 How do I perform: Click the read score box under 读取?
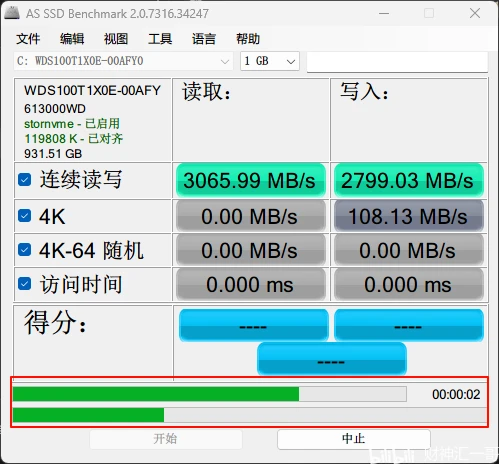pyautogui.click(x=254, y=325)
